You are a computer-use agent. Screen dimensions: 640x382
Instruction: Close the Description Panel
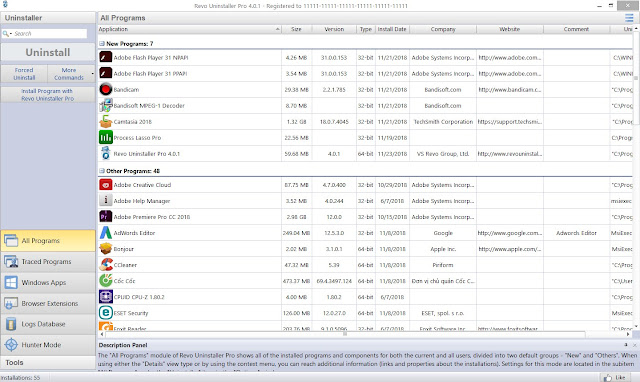(635, 345)
